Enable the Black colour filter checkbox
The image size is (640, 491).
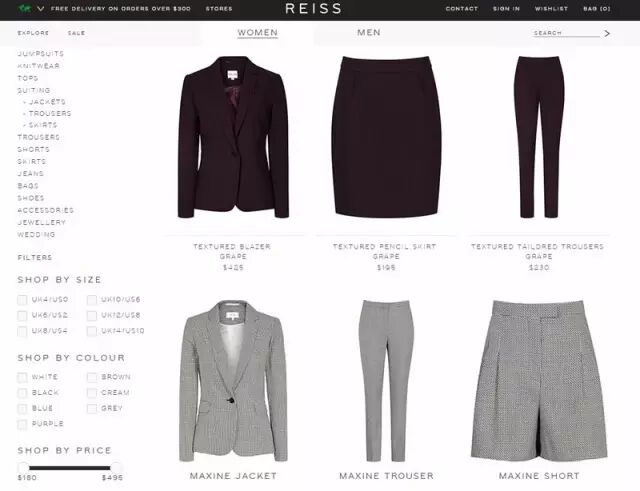coord(22,393)
